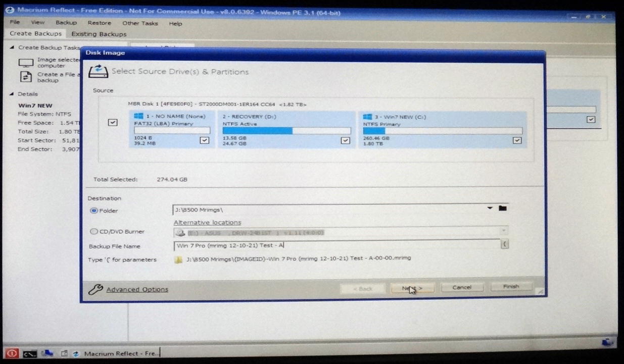This screenshot has height=364, width=624.
Task: Uncheck the NO NAME FAT32 partition checkbox
Action: (204, 140)
